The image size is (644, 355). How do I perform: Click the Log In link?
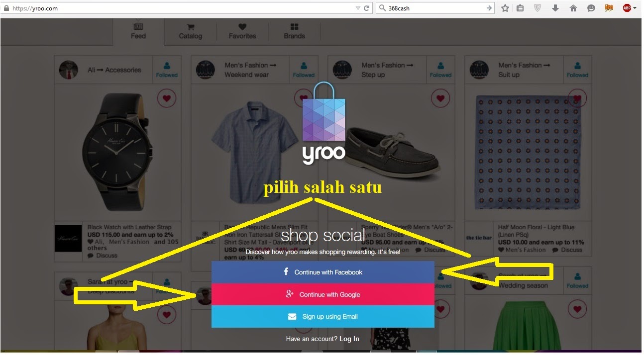pos(349,339)
